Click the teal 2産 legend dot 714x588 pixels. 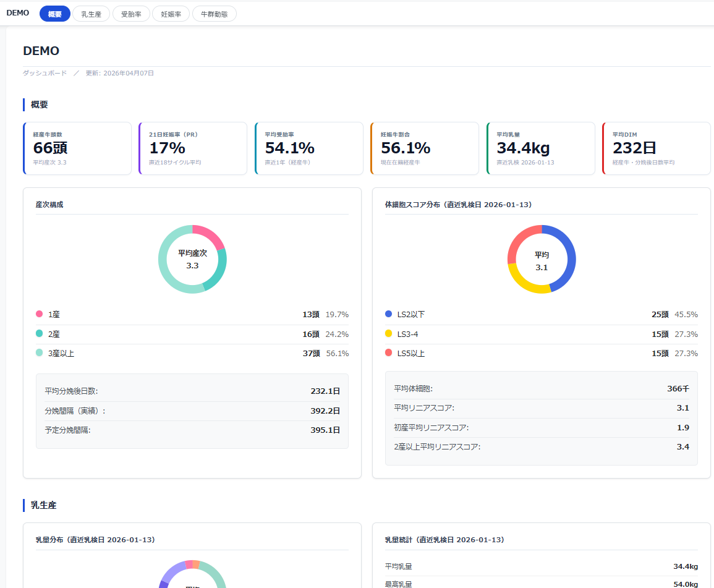tap(39, 333)
